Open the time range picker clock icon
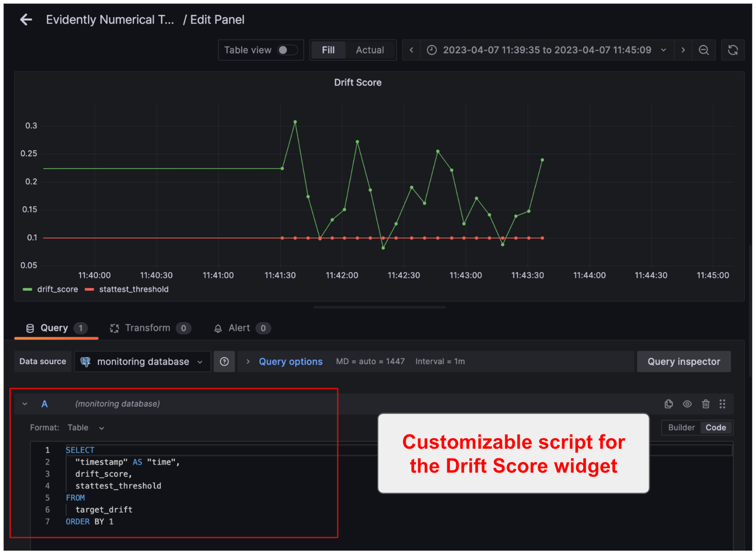The image size is (756, 554). 432,50
